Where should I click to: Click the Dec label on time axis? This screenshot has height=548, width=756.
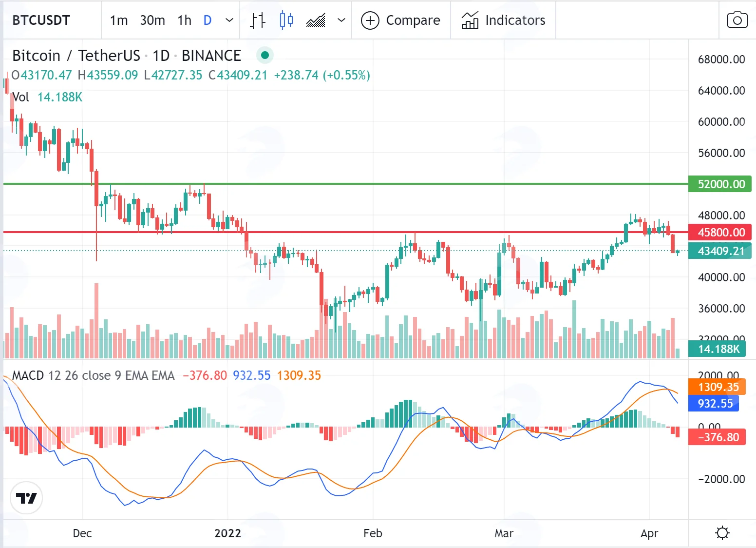click(x=82, y=533)
